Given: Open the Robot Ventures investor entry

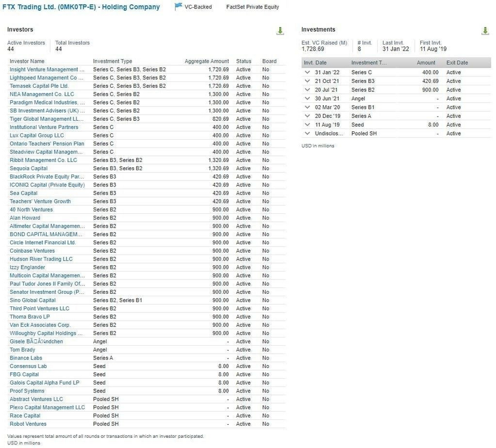Looking at the screenshot, I should click(x=27, y=424).
